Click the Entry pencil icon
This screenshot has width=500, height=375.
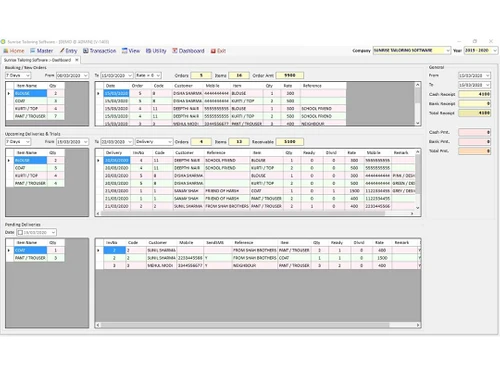tap(62, 51)
